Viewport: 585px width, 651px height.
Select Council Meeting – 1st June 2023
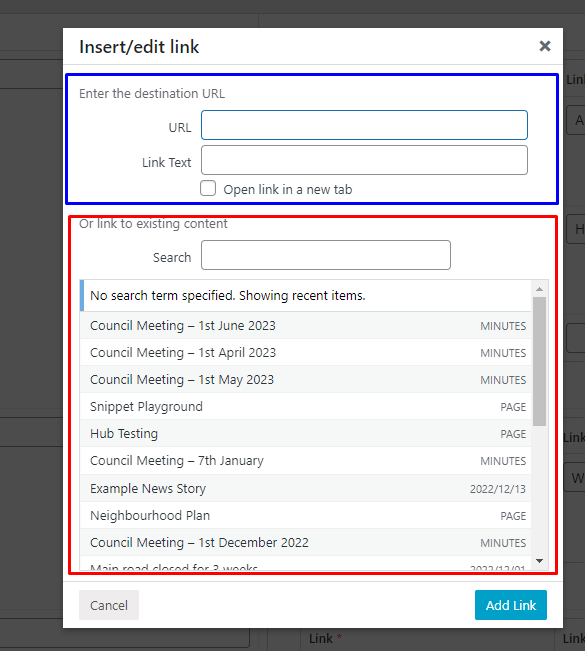click(x=306, y=326)
